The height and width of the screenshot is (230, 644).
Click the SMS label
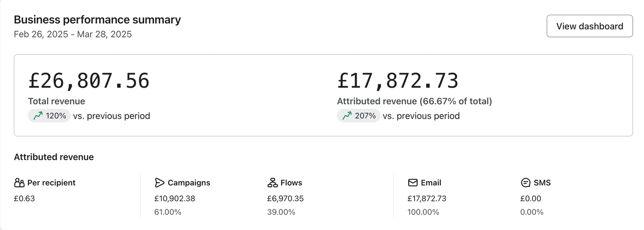(x=542, y=183)
